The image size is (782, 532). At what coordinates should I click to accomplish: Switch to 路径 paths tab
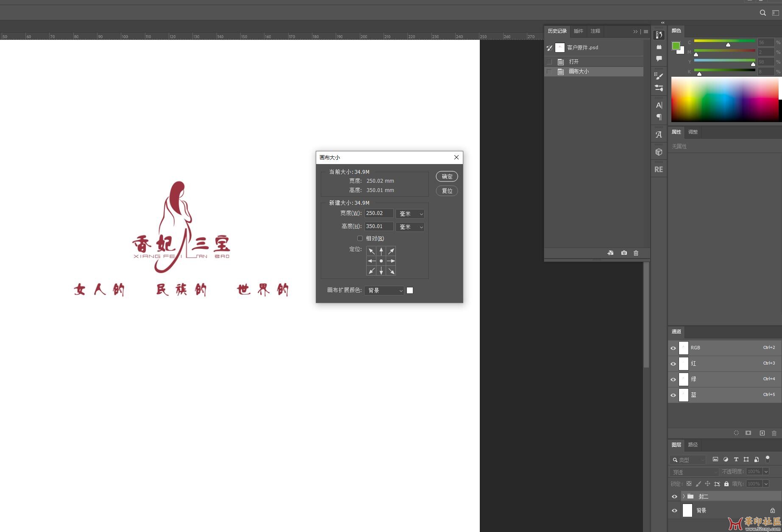click(693, 445)
